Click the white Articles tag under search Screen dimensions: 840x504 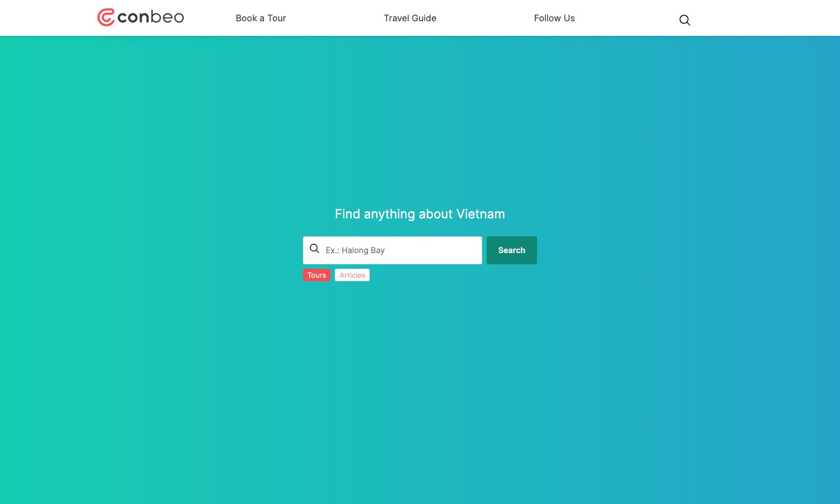pos(352,275)
